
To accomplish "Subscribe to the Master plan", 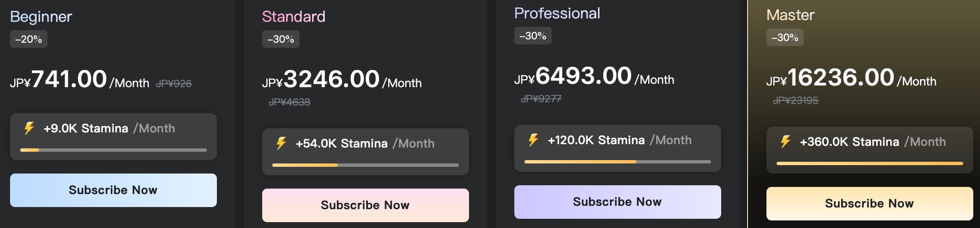I will pos(870,204).
